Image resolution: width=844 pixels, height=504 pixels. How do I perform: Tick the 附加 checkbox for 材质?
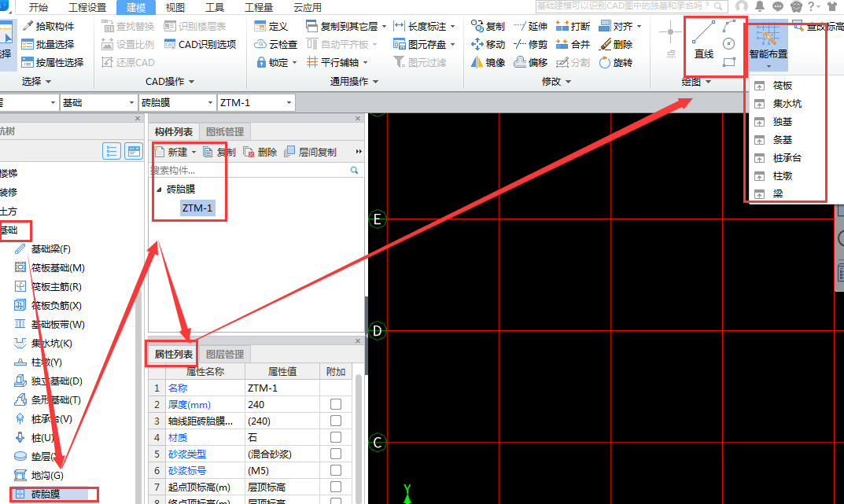tap(336, 437)
